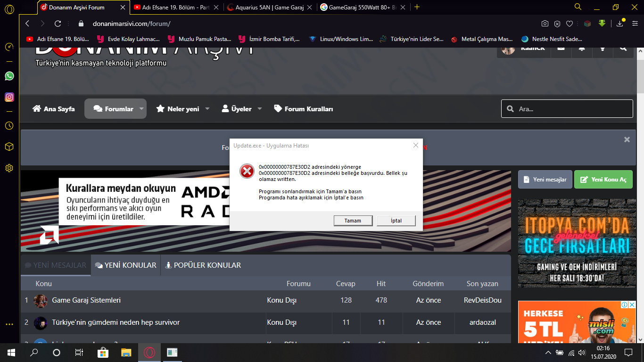The height and width of the screenshot is (362, 644).
Task: Reload the current page
Action: point(58,24)
